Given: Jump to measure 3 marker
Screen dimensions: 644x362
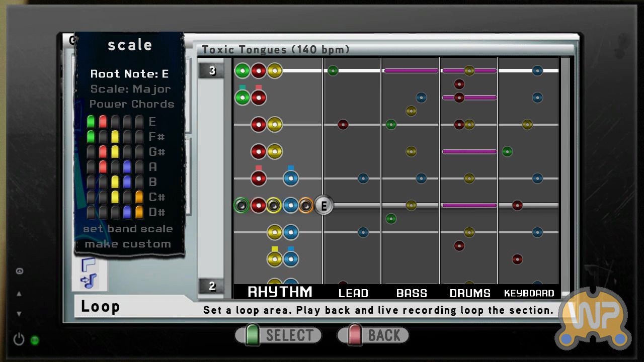Looking at the screenshot, I should [x=212, y=70].
